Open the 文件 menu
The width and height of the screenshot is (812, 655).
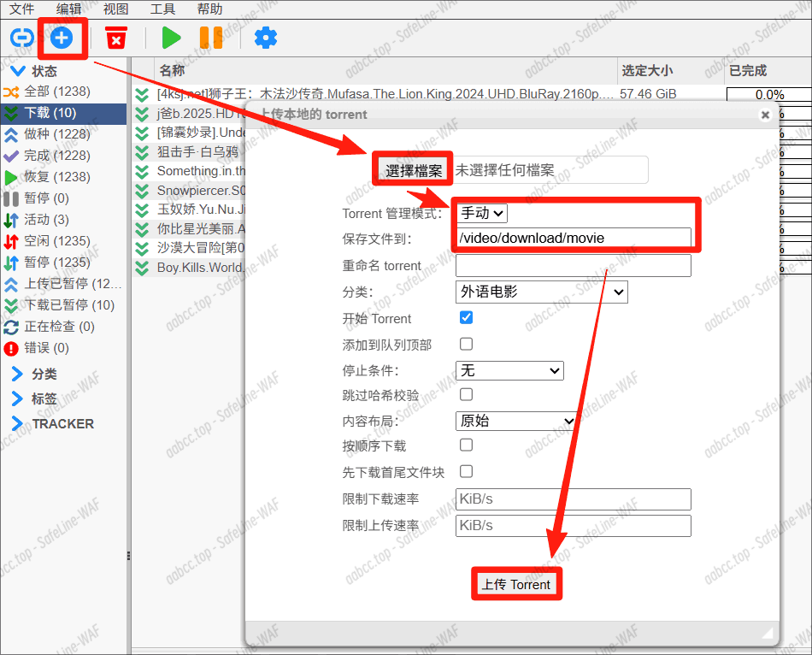click(x=21, y=9)
